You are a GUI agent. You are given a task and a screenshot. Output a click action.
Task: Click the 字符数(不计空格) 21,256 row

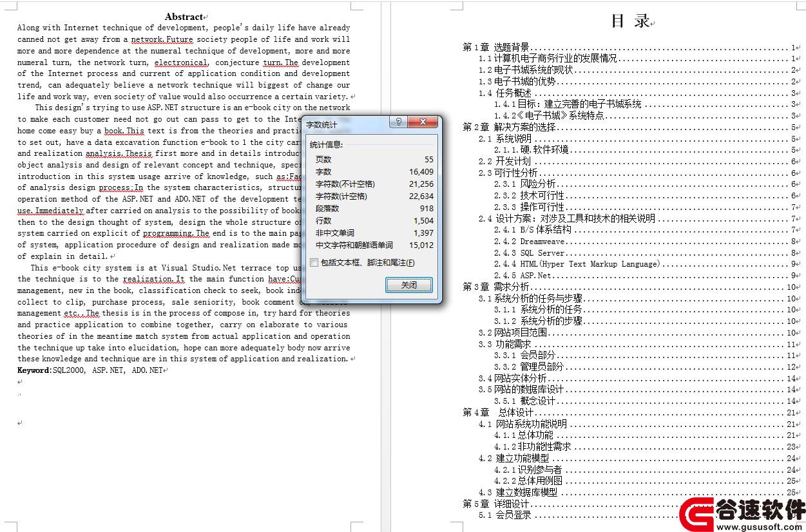pos(374,184)
